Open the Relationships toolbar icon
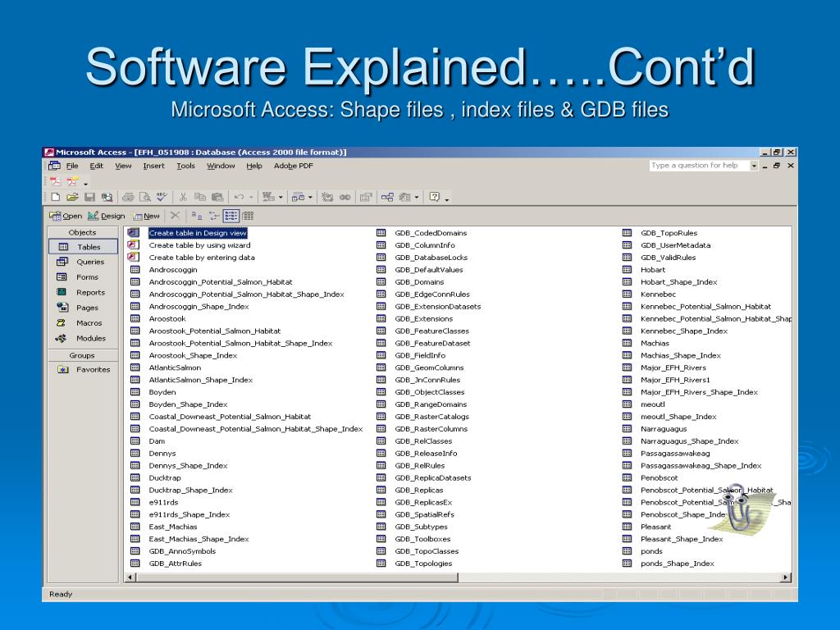The height and width of the screenshot is (630, 840). click(387, 197)
